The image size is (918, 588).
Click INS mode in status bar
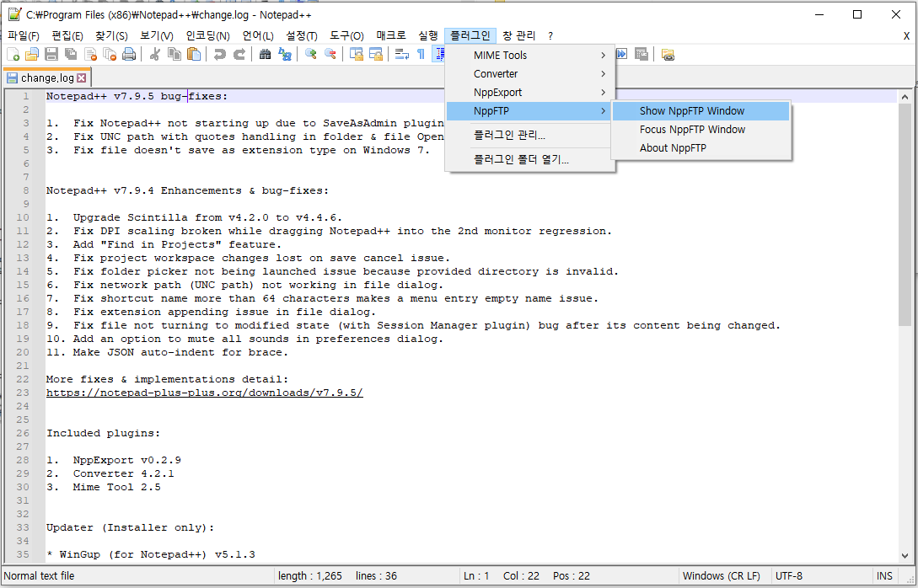884,575
